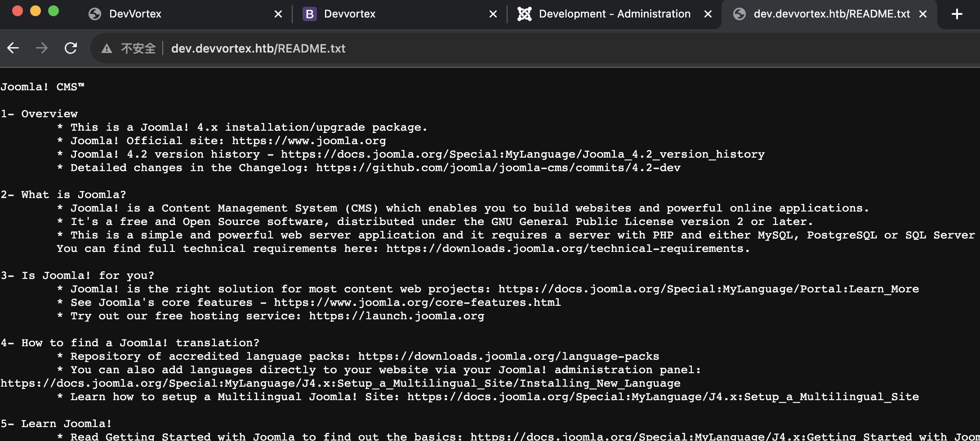Viewport: 980px width, 441px height.
Task: Switch to the Devvortex Bootstrap tab
Action: 399,14
